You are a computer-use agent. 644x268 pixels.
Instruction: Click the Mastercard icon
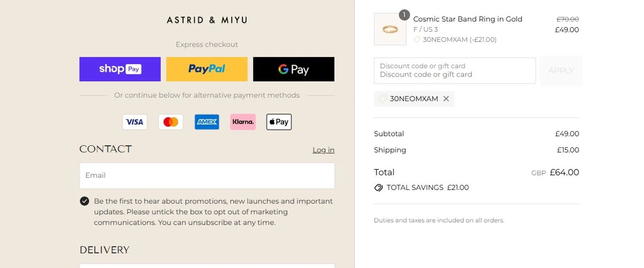click(x=171, y=122)
